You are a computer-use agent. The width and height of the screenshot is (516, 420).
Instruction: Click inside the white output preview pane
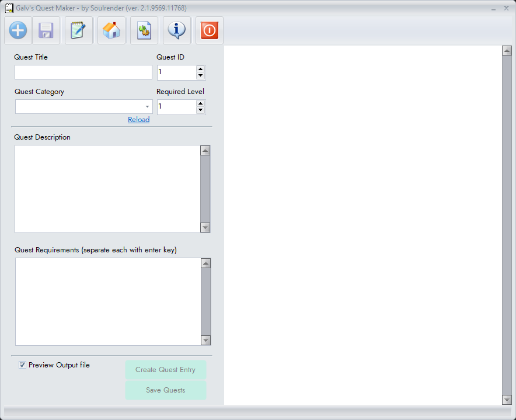coord(363,225)
